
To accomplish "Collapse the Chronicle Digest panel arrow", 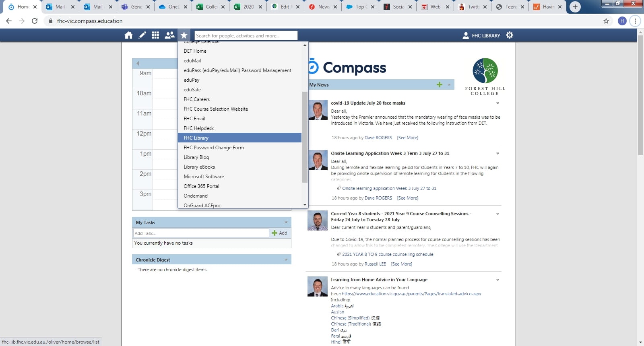I will click(286, 260).
